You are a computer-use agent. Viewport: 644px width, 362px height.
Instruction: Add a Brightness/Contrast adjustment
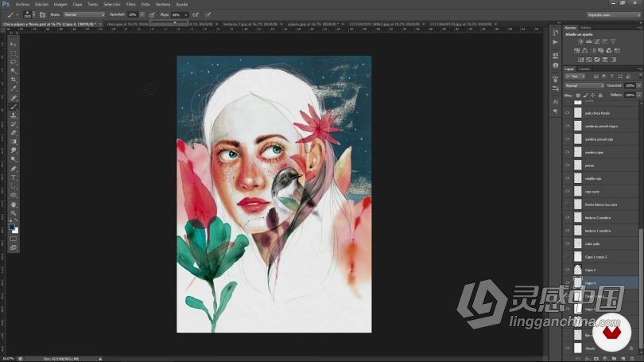[580, 41]
